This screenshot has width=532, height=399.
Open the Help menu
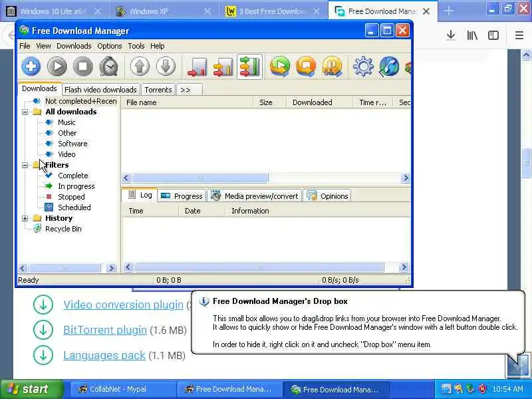point(158,46)
